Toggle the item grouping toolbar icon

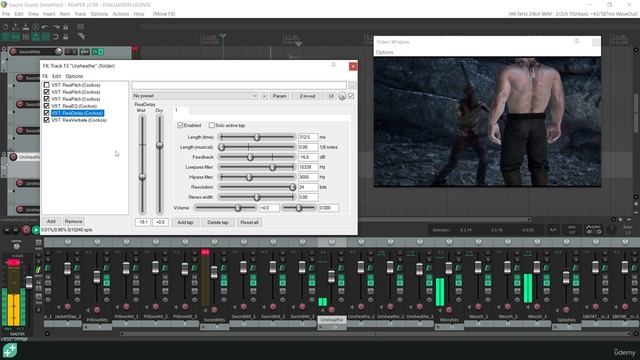pos(16,37)
